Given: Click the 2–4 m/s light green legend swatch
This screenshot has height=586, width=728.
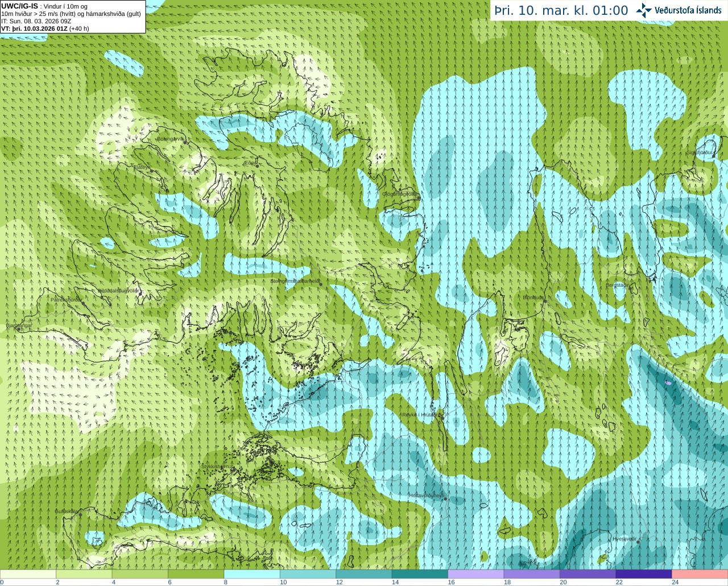Looking at the screenshot, I should point(84,574).
